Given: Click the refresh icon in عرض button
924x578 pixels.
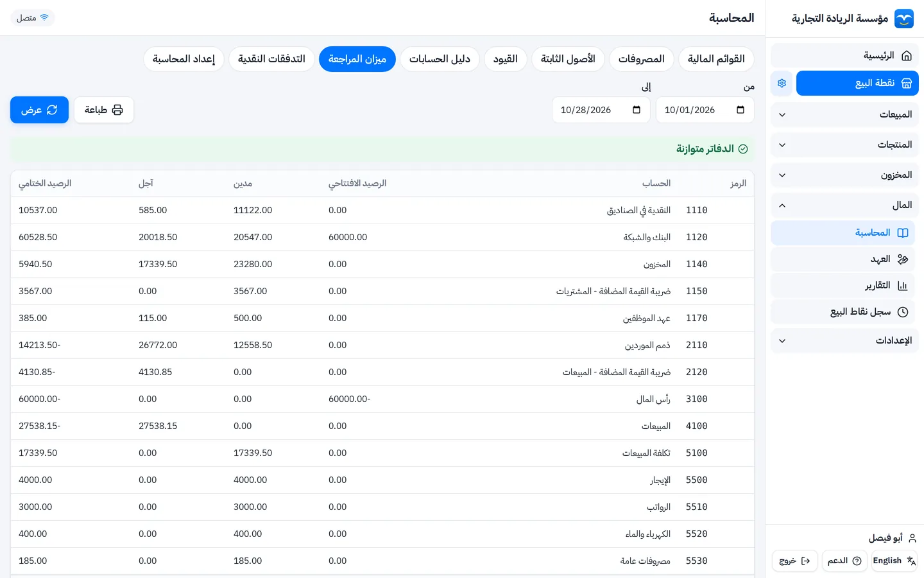Looking at the screenshot, I should (x=52, y=110).
